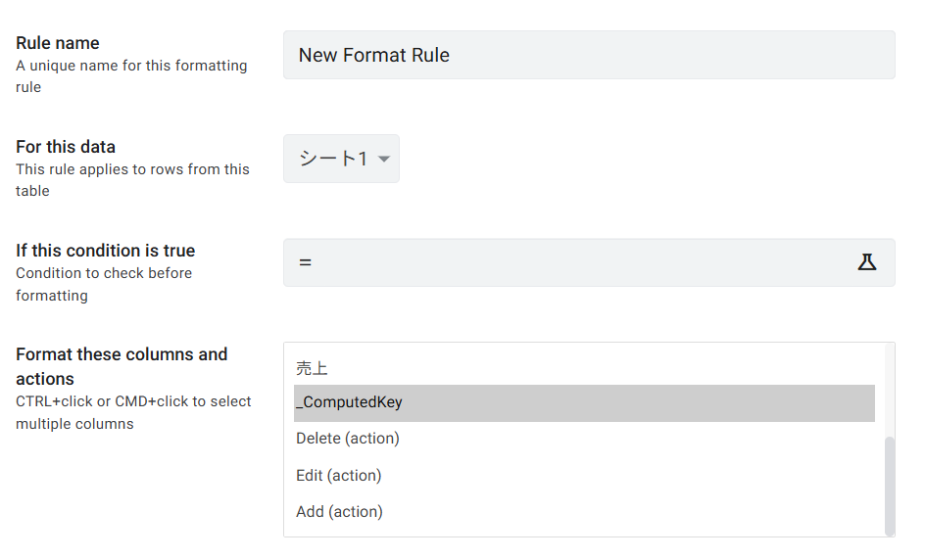Click "If this condition is true" heading
This screenshot has width=925, height=560.
(106, 251)
